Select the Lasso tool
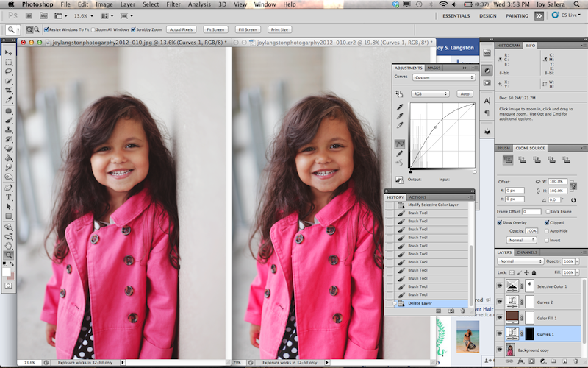The height and width of the screenshot is (368, 588). point(9,71)
